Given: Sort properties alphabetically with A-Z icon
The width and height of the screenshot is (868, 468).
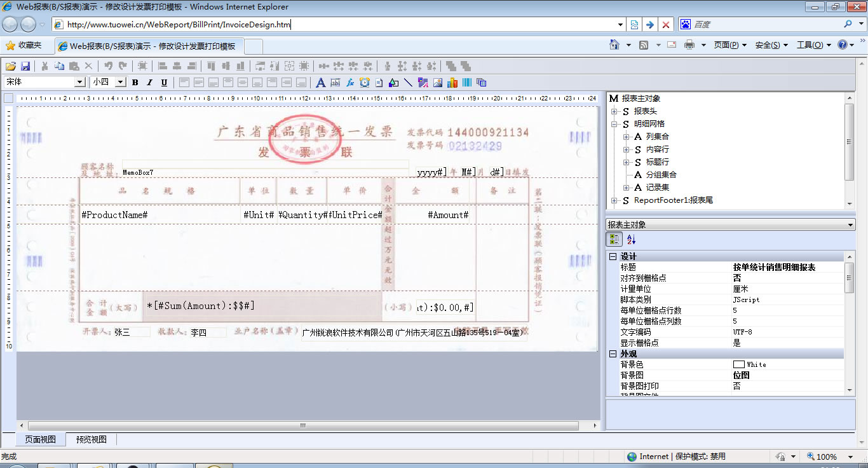Looking at the screenshot, I should 631,240.
